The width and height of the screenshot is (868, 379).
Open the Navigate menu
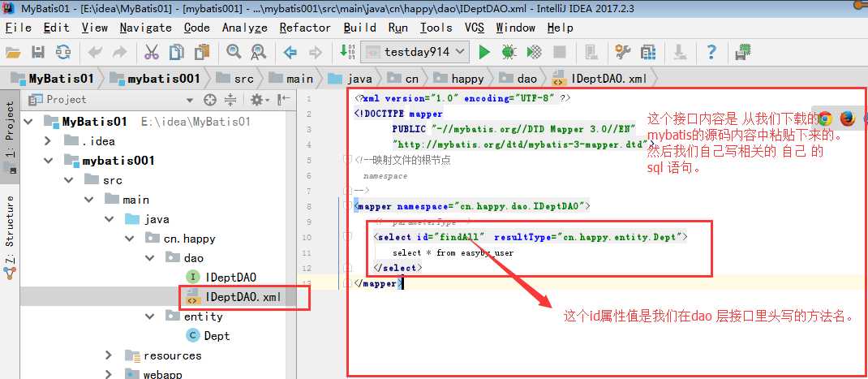click(x=145, y=28)
